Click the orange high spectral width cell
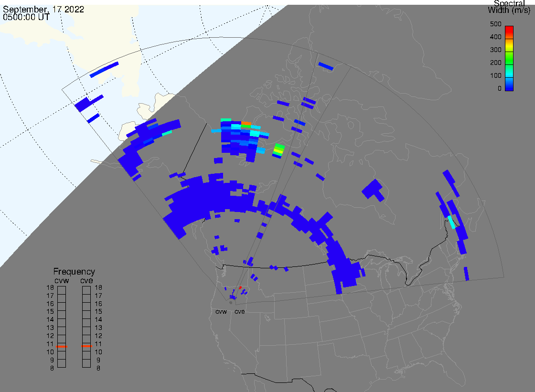Image resolution: width=535 pixels, height=392 pixels. (x=246, y=123)
